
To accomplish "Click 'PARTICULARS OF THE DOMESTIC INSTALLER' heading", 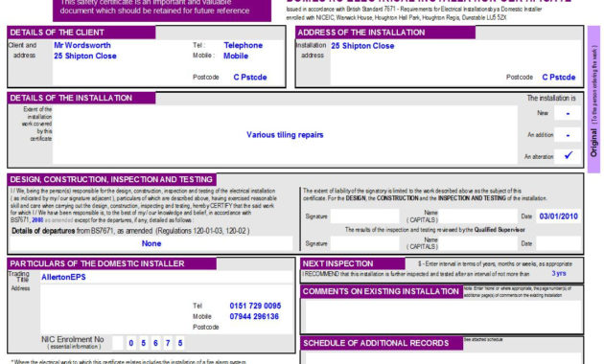I will (97, 264).
